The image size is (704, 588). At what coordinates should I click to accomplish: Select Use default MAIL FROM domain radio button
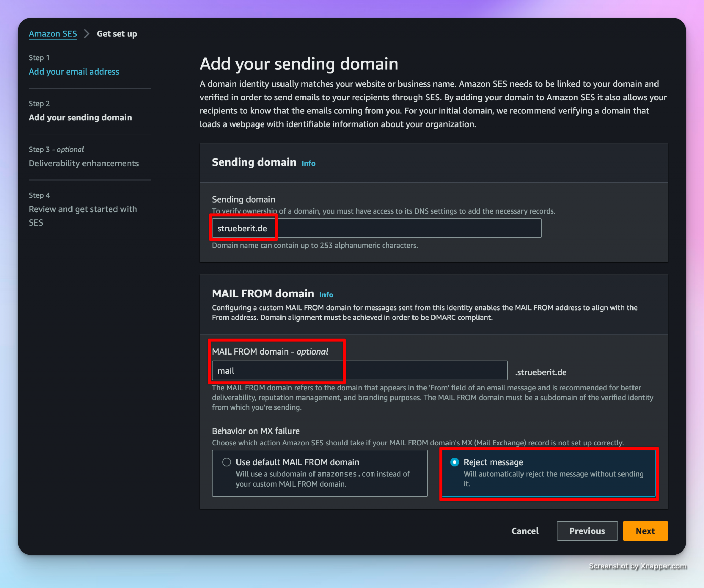pyautogui.click(x=227, y=462)
